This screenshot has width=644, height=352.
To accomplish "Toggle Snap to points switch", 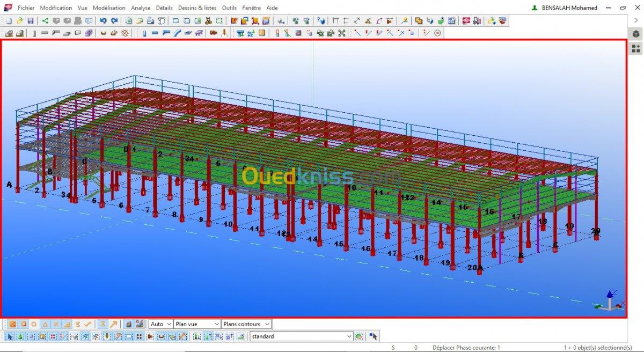I will click(12, 324).
